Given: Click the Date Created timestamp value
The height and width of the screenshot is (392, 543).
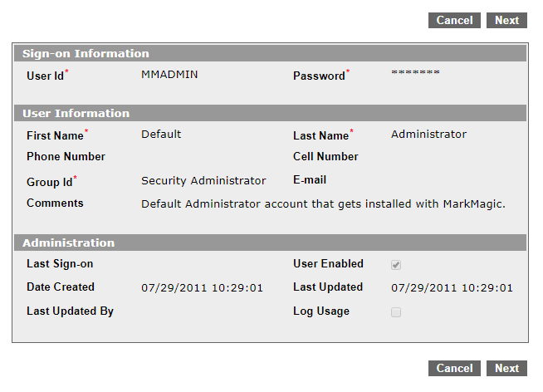Looking at the screenshot, I should point(202,289).
